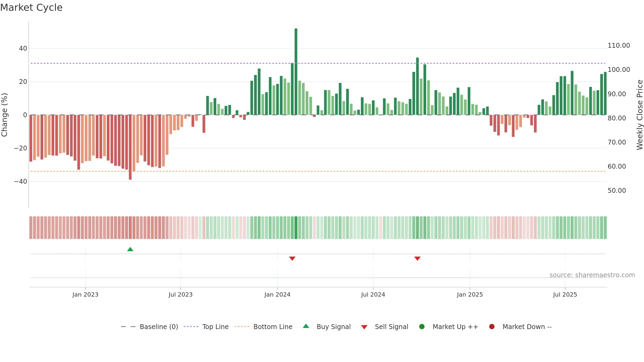
Task: Click the red triangle icon in legend
Action: click(x=364, y=327)
